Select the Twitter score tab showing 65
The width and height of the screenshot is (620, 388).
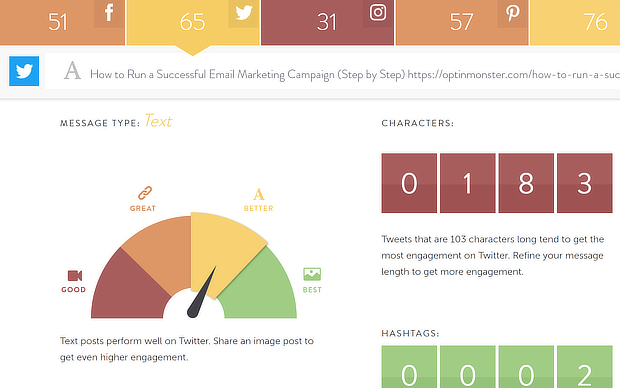[193, 22]
